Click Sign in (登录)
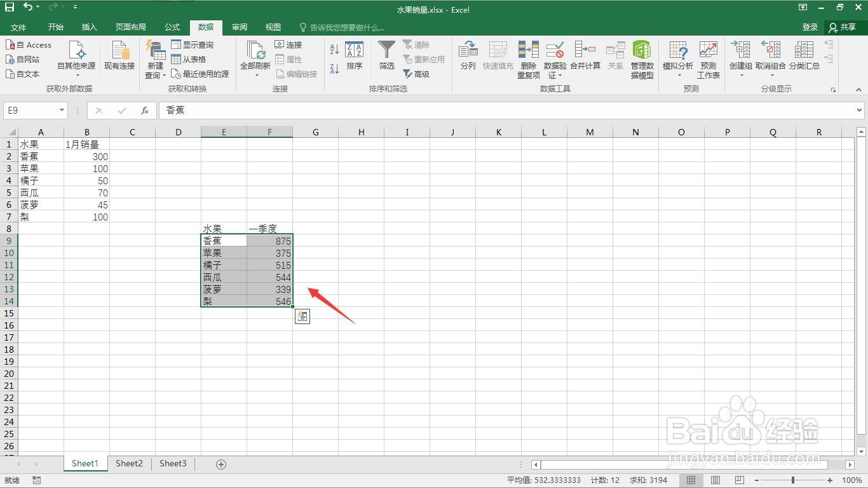The height and width of the screenshot is (488, 868). coord(810,27)
